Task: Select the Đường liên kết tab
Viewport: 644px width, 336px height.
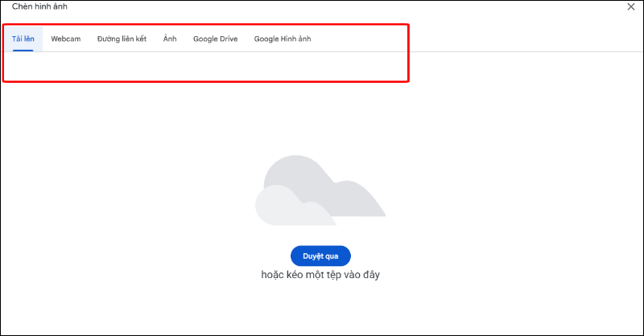Action: tap(122, 39)
